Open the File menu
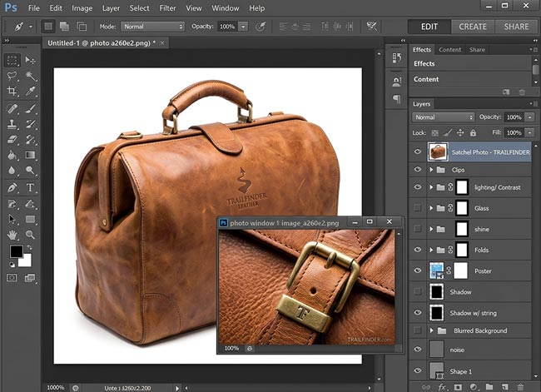The height and width of the screenshot is (392, 541). point(34,8)
